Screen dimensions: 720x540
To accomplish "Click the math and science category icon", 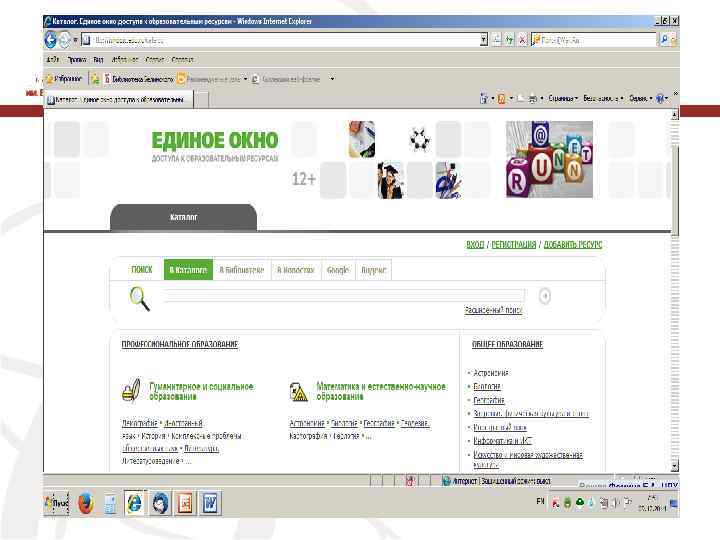I will (x=299, y=392).
